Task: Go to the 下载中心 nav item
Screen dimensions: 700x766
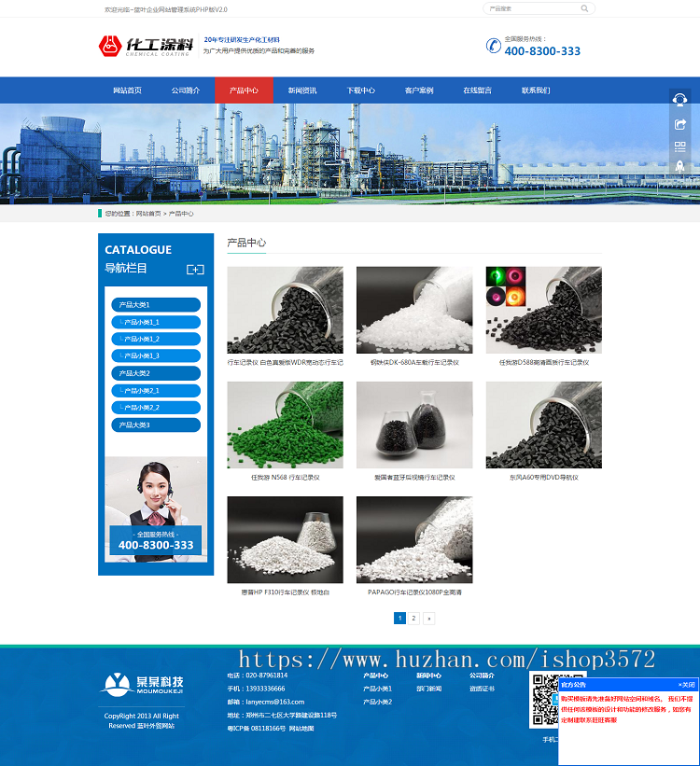Action: (x=361, y=91)
